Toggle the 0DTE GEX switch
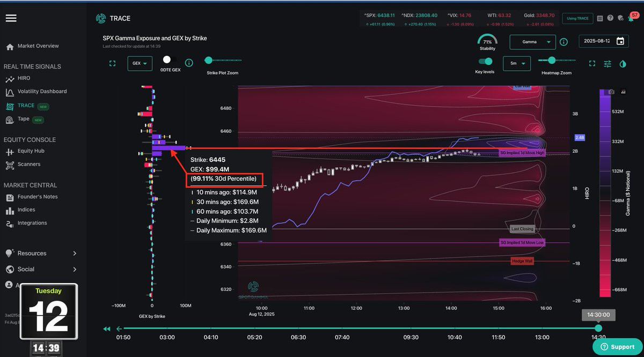Screen dimensions: 644x357 click(170, 59)
